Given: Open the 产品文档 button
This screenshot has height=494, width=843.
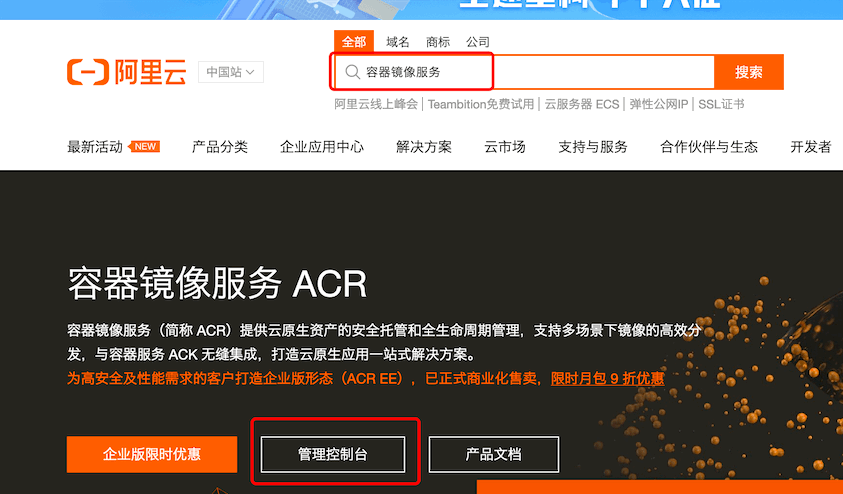Looking at the screenshot, I should tap(494, 454).
